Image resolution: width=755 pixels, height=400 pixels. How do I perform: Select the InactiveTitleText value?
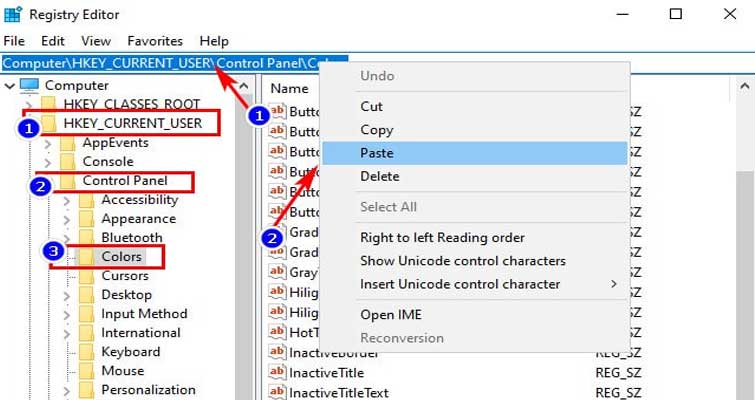(338, 393)
